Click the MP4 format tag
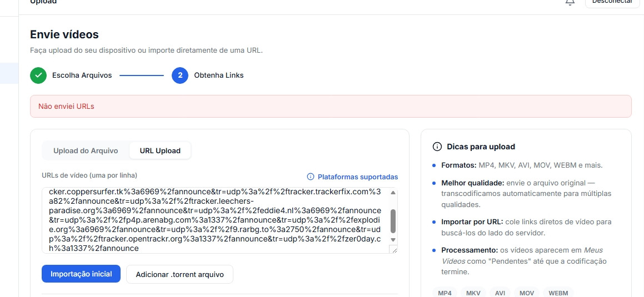 tap(445, 293)
